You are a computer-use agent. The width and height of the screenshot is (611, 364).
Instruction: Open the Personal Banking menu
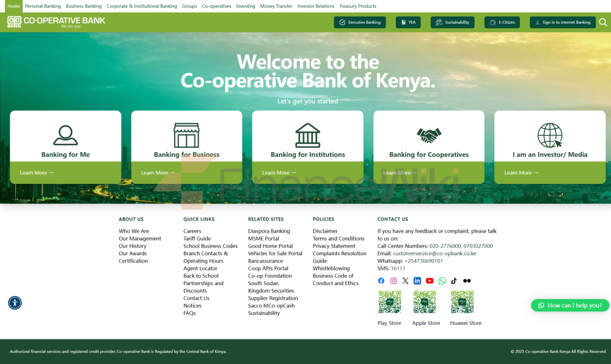tap(43, 6)
